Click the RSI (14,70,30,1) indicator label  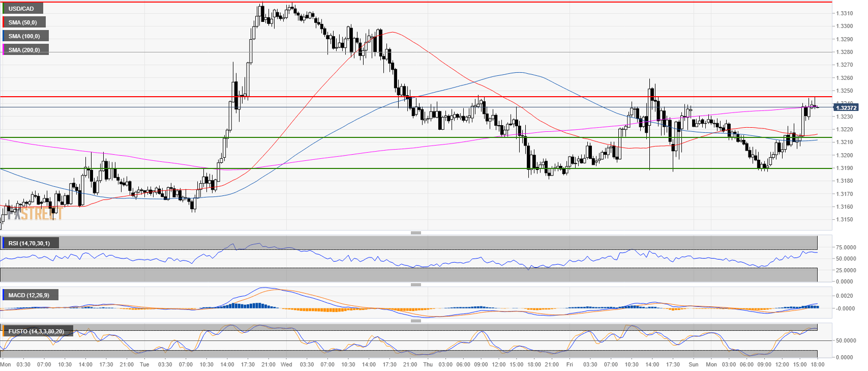29,243
